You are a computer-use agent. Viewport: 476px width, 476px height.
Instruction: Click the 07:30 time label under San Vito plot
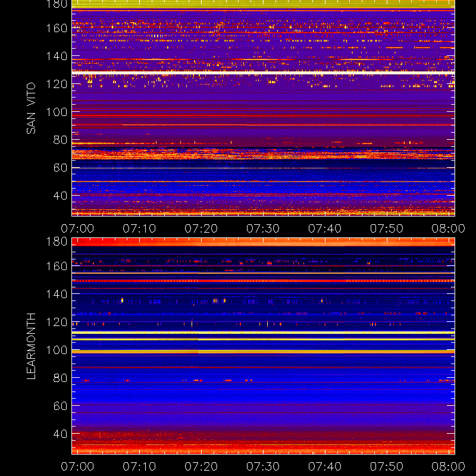tap(263, 228)
